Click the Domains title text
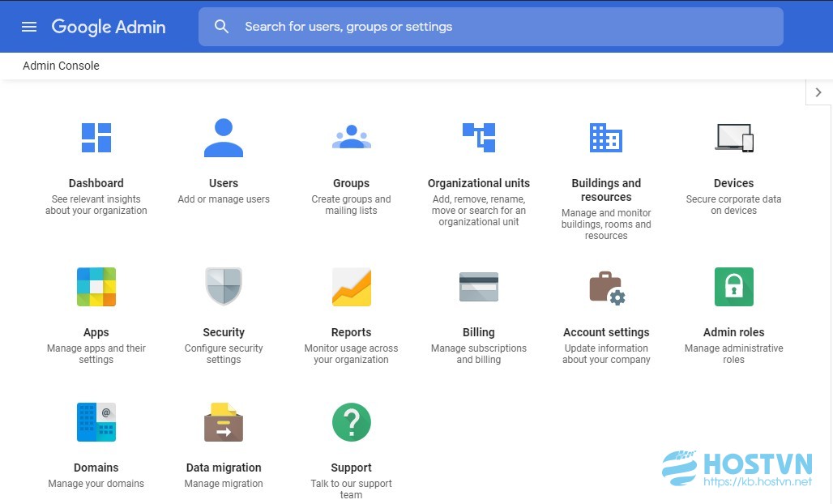The width and height of the screenshot is (833, 504). pyautogui.click(x=96, y=468)
